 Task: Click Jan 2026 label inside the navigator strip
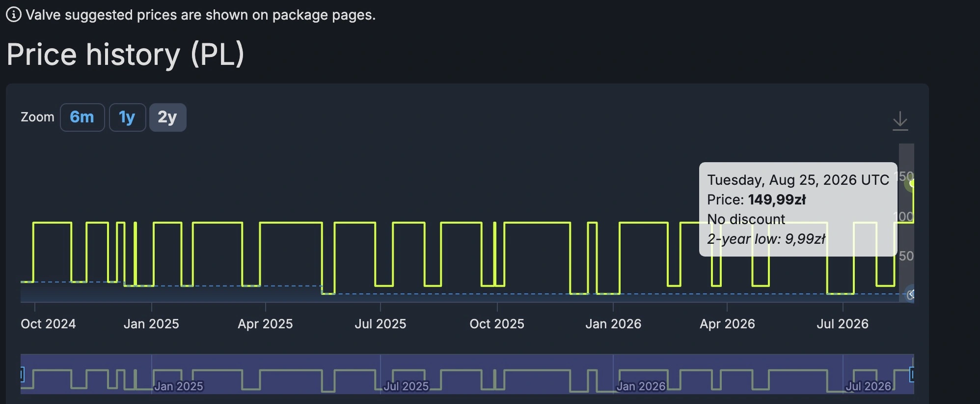tap(641, 386)
